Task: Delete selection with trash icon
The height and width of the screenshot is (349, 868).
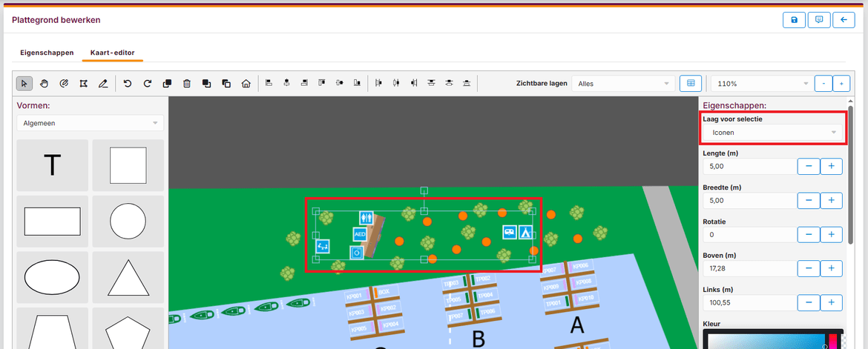Action: point(187,84)
